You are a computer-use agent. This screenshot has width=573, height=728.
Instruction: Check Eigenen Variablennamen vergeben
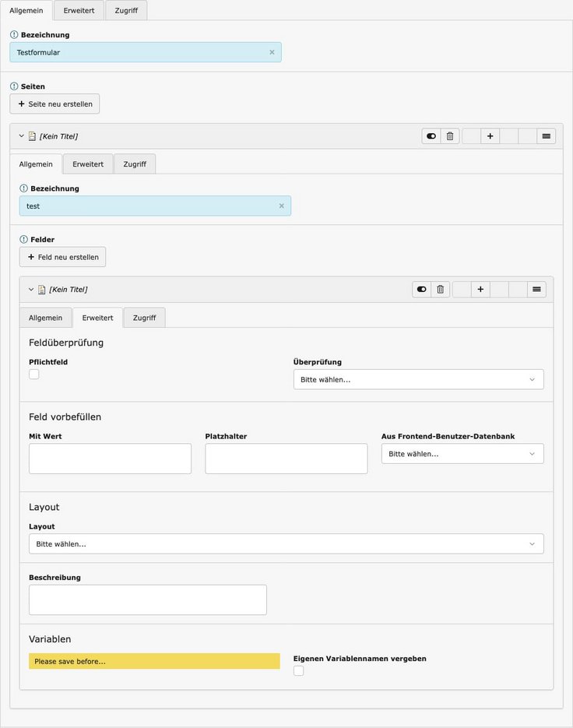coord(299,671)
